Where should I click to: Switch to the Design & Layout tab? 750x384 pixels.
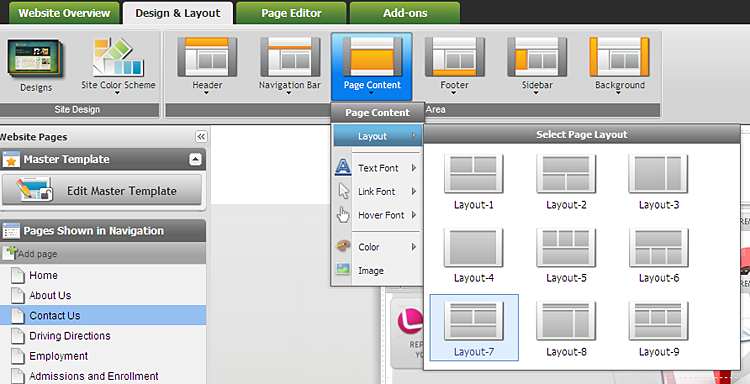pos(178,13)
